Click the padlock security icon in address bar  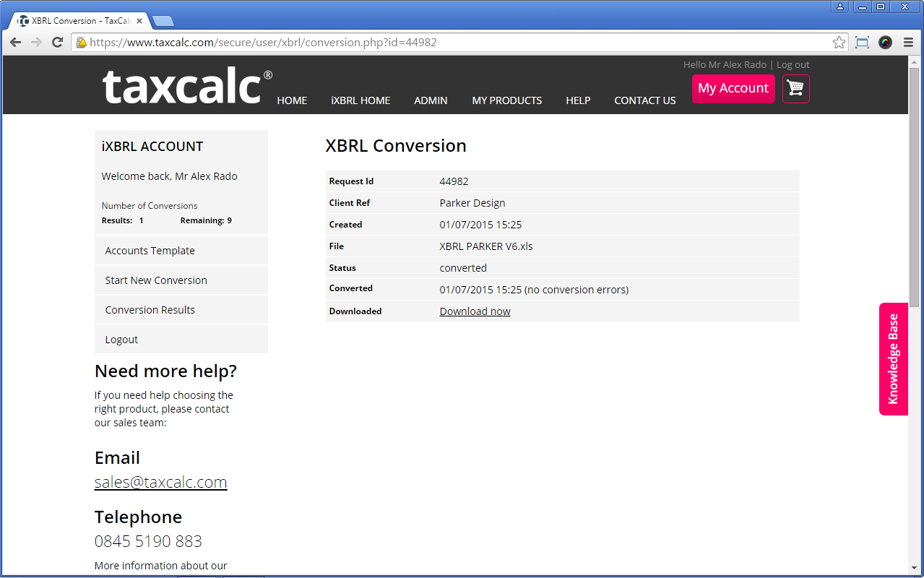pyautogui.click(x=82, y=43)
